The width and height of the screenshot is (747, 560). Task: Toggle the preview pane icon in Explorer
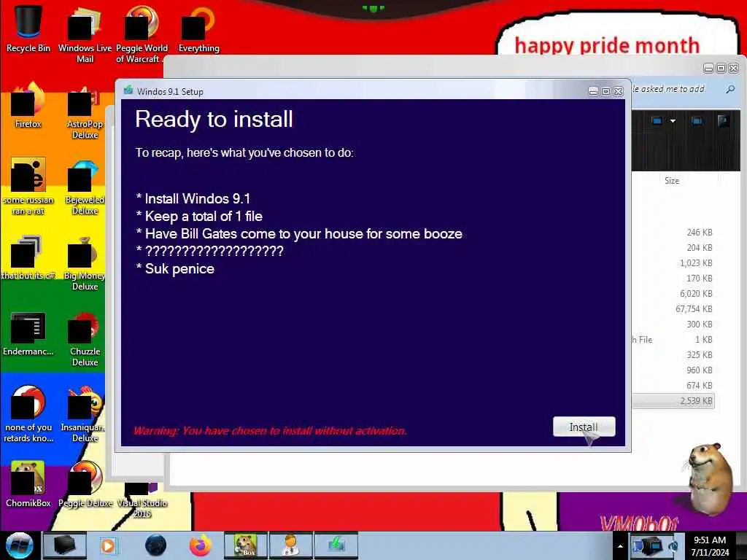pos(697,121)
